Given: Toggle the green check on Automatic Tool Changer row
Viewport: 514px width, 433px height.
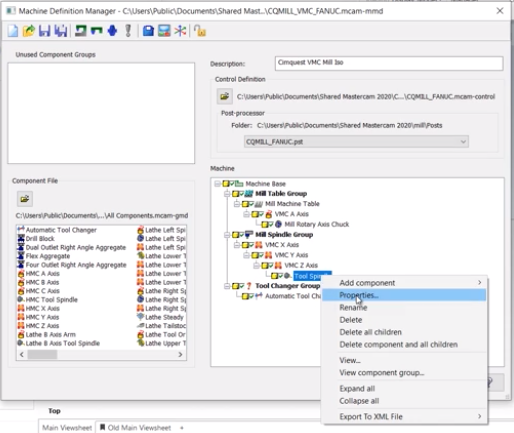Looking at the screenshot, I should (x=251, y=296).
